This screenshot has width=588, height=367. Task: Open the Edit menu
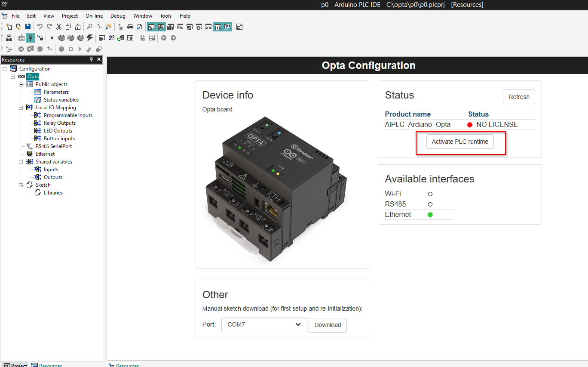(x=31, y=16)
